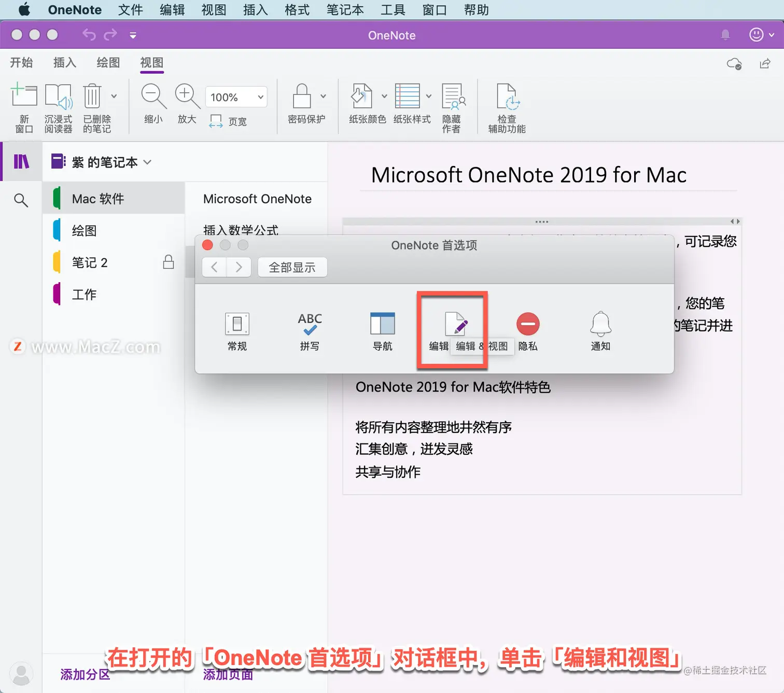Open 通知 notification preferences
784x693 pixels.
(x=600, y=331)
